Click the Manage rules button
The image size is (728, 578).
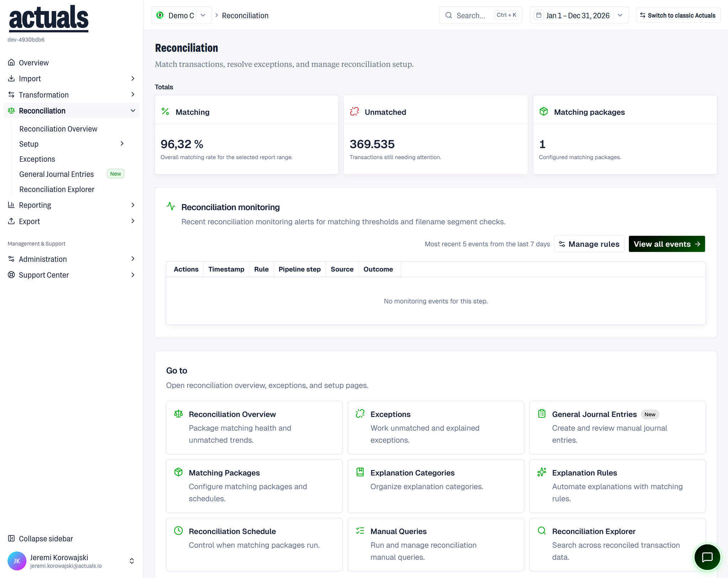pos(589,244)
